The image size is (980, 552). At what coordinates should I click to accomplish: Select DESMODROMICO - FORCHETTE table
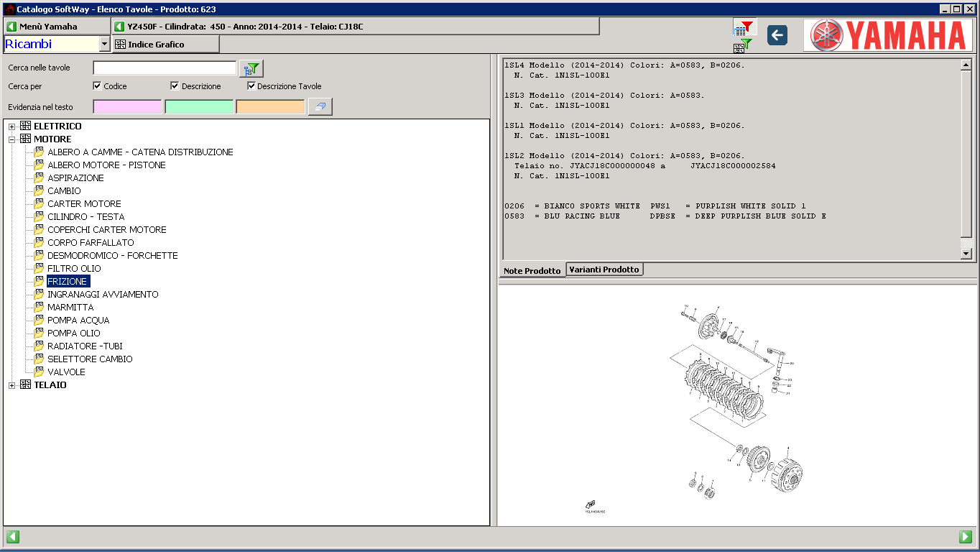(112, 255)
